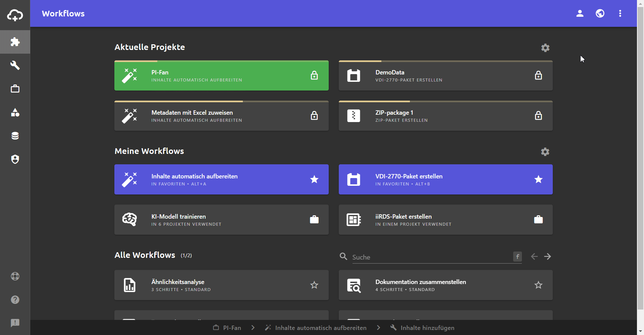Click lock icon on DemoData project
644x335 pixels.
tap(538, 75)
